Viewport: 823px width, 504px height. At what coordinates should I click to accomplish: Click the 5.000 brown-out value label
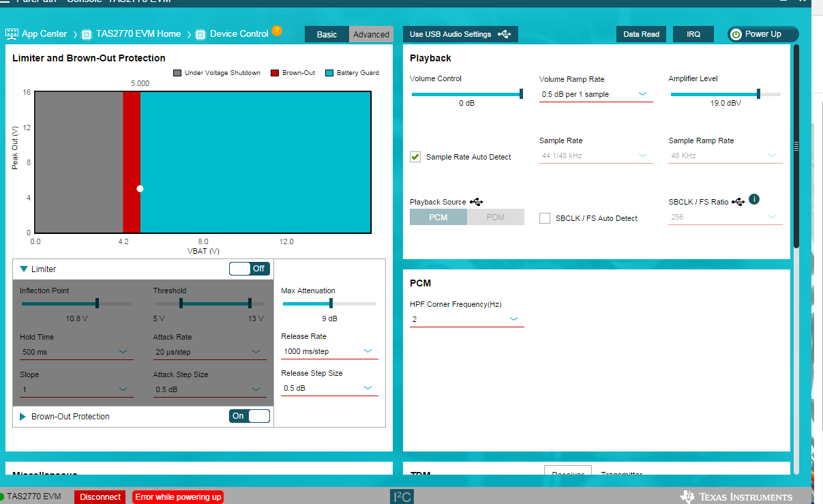tap(140, 83)
